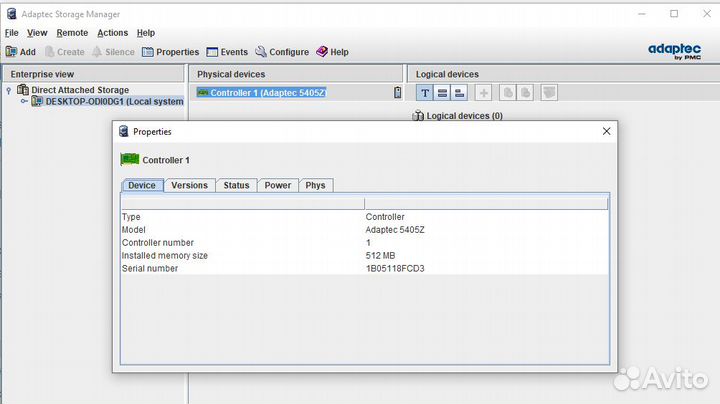Click the Add toolbar button
This screenshot has height=404, width=720.
[x=21, y=52]
